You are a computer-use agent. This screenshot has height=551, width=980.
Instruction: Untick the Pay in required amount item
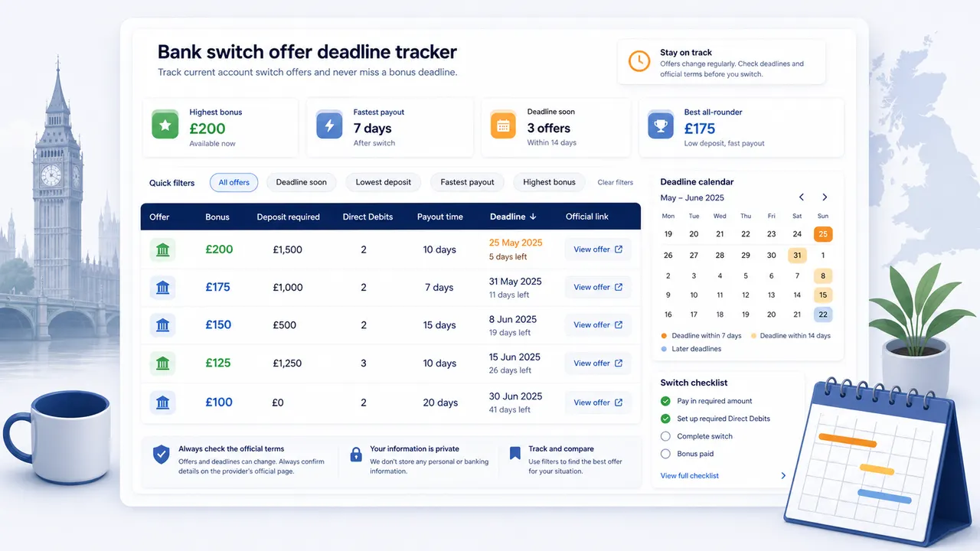pyautogui.click(x=665, y=401)
